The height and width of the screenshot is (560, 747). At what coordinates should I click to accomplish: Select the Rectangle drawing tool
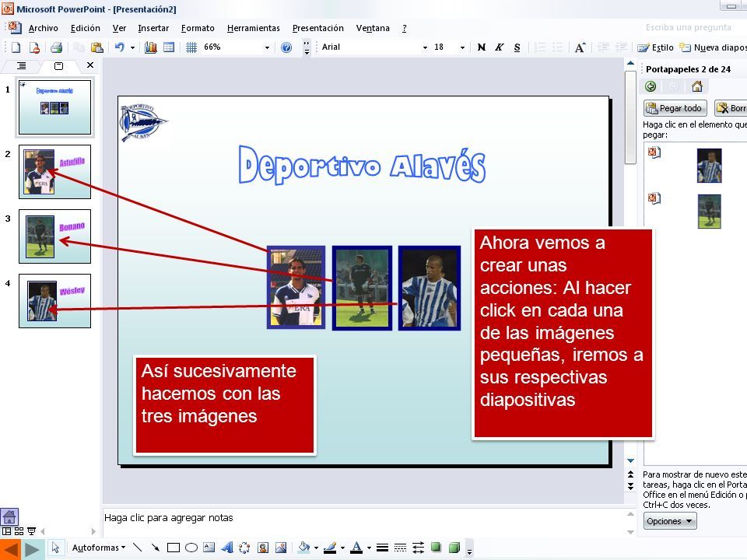(x=174, y=548)
